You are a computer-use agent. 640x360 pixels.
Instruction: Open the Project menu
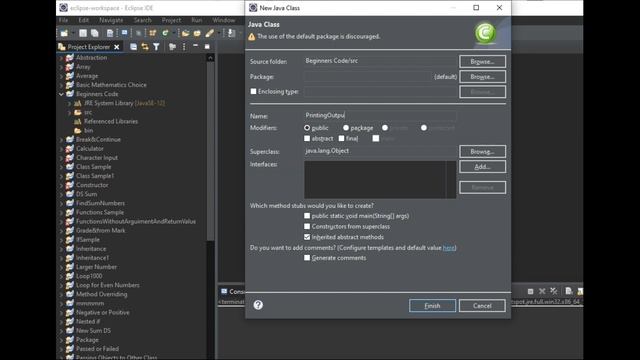coord(171,20)
